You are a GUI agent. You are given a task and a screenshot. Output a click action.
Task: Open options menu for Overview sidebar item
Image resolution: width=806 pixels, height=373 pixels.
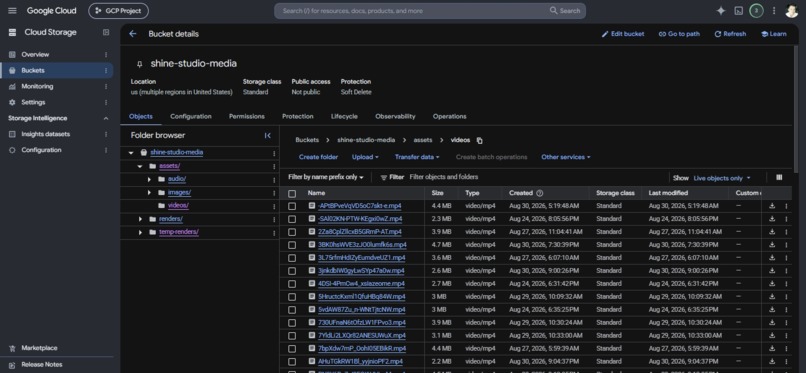[106, 54]
